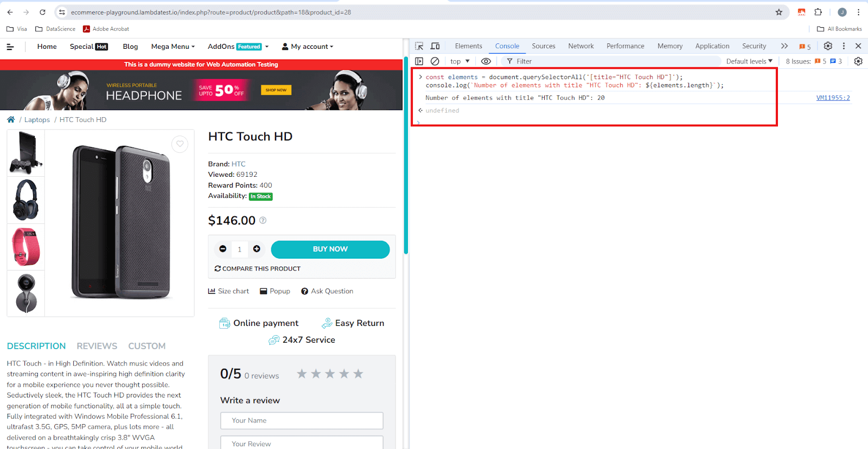The image size is (868, 449).
Task: Open the Popup link
Action: coord(275,291)
